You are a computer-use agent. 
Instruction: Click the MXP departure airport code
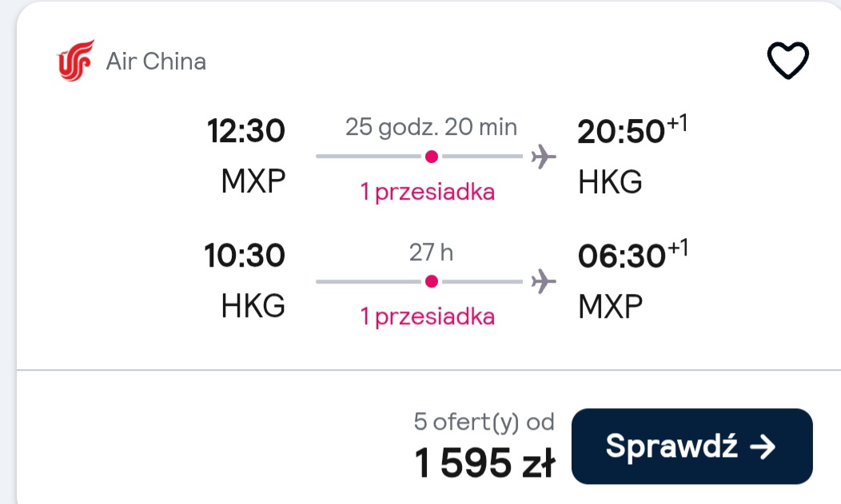pos(253,181)
